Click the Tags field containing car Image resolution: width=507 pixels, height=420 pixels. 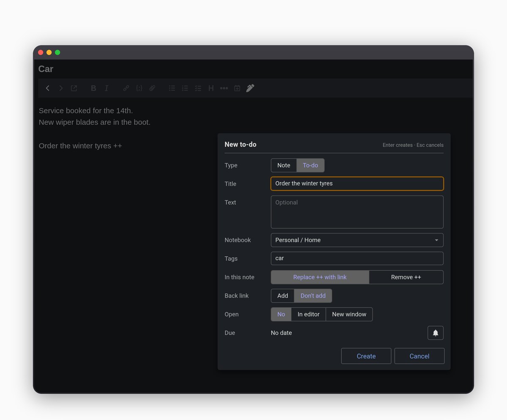[357, 259]
